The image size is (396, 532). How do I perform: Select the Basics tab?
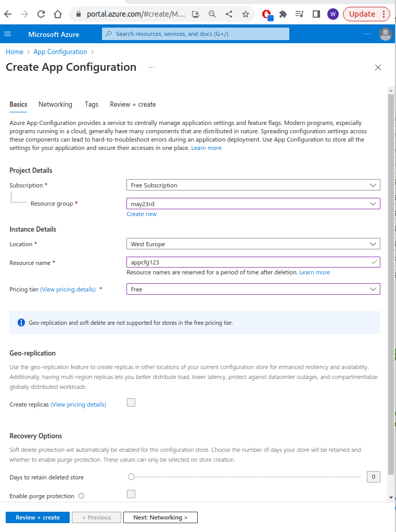tap(18, 105)
